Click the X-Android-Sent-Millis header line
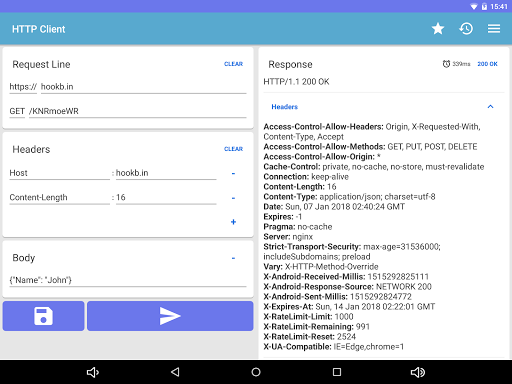Screen dimensions: 512x384 click(x=338, y=297)
